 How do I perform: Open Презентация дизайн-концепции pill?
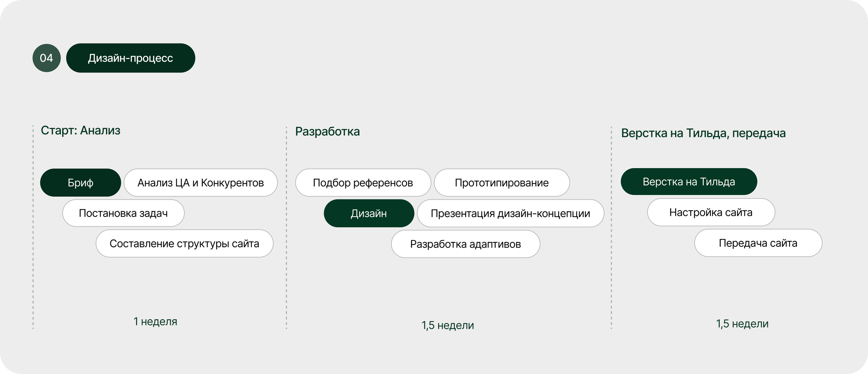point(510,214)
